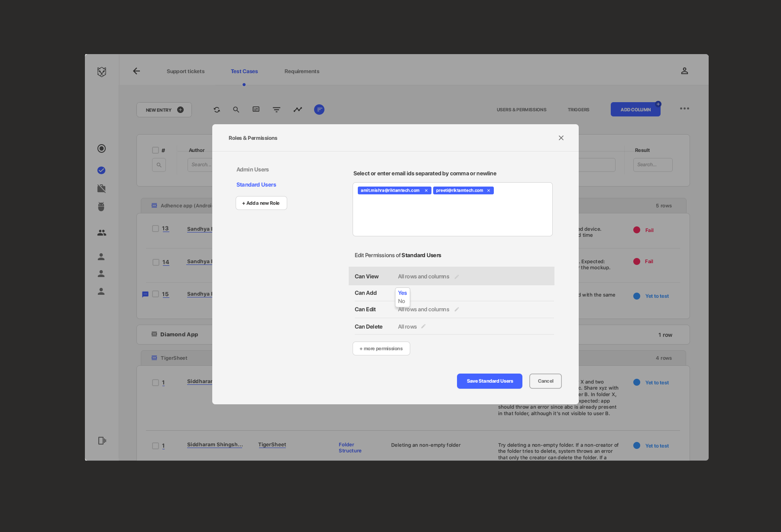The width and height of the screenshot is (781, 532).
Task: Open the bug icon in sidebar
Action: (101, 206)
